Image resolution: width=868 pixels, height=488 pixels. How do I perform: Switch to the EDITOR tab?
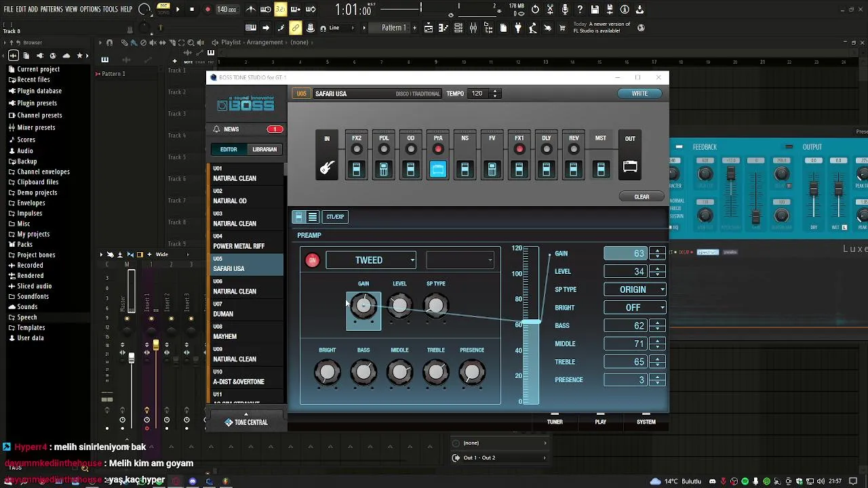pos(229,149)
